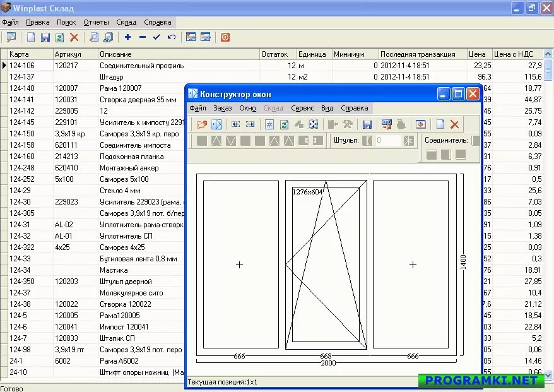554x392 pixels.
Task: Select the middle tilt-turn sash labeled 1276x604
Action: [326, 264]
